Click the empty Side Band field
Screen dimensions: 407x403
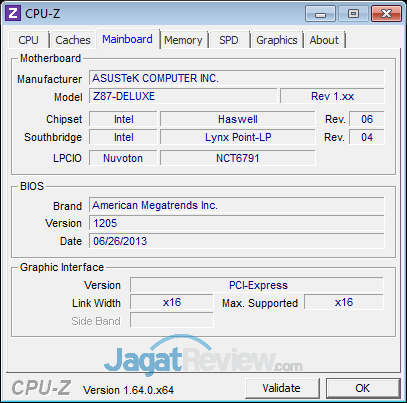pyautogui.click(x=172, y=321)
